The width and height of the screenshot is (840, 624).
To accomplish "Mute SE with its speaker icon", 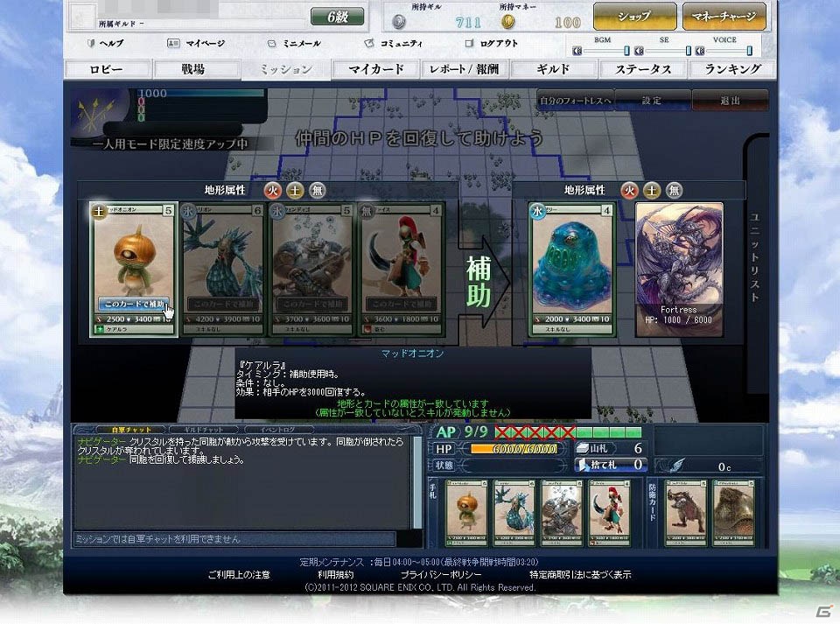I will click(639, 51).
